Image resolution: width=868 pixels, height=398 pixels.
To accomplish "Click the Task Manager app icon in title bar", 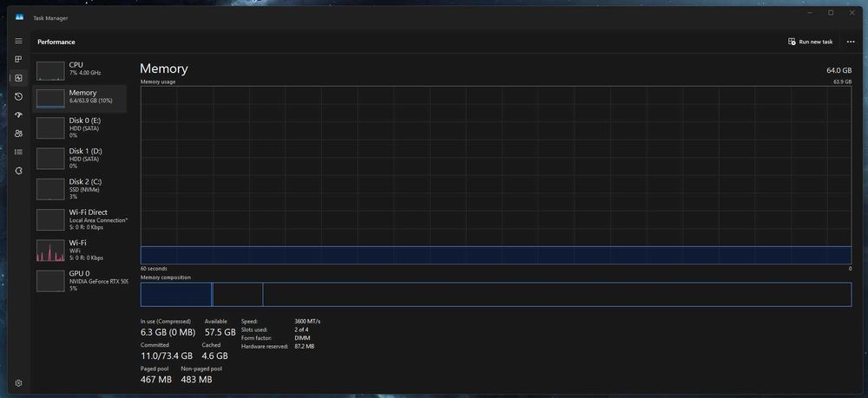I will [19, 17].
